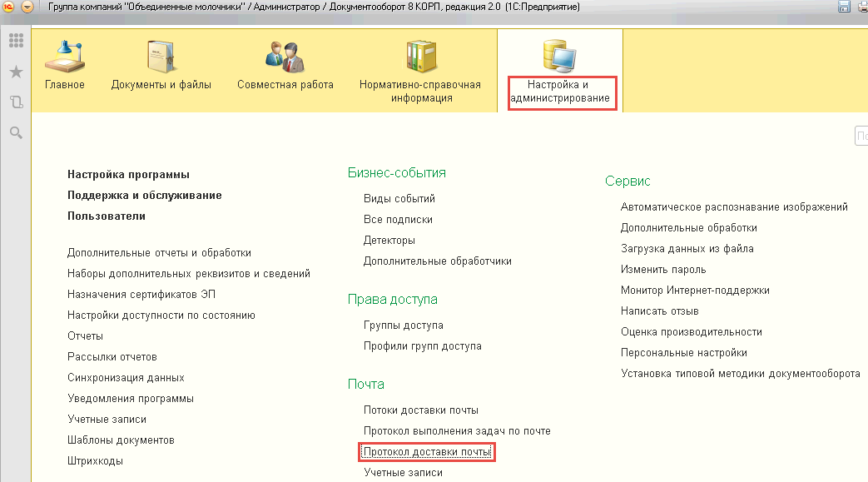Viewport: 868px width, 482px height.
Task: Open Синхронизация данных
Action: tap(126, 378)
